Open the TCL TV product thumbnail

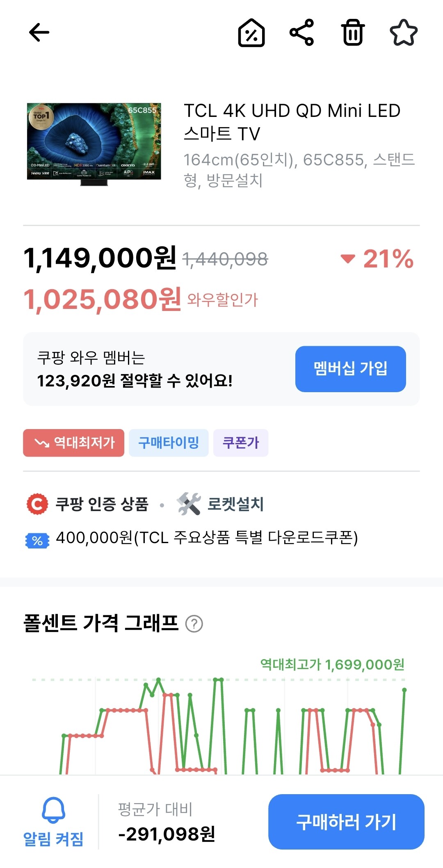[94, 144]
